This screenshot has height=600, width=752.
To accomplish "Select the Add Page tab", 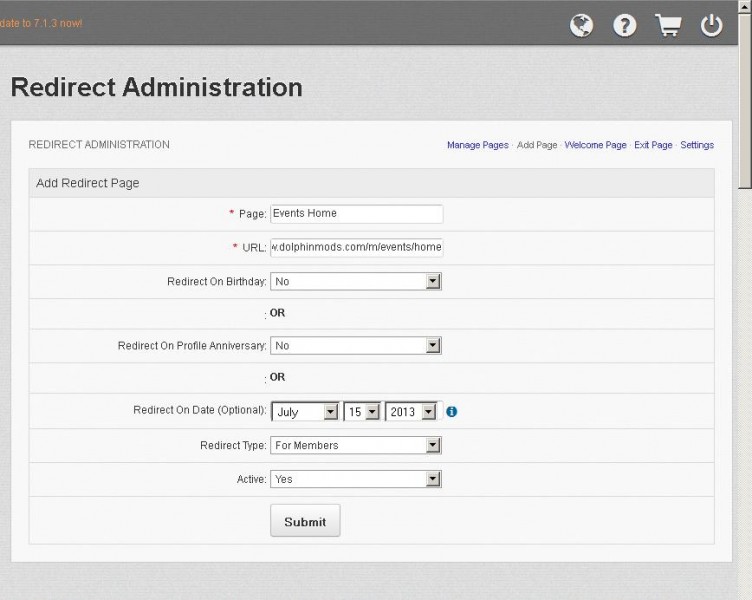I will (x=537, y=145).
